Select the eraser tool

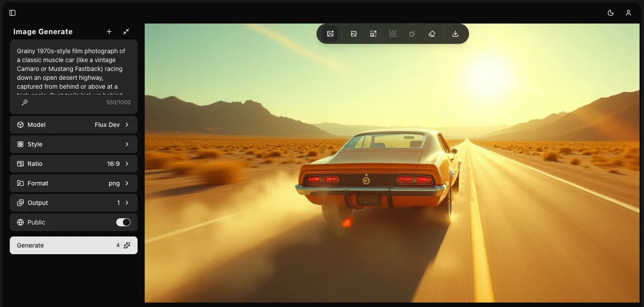(x=432, y=34)
